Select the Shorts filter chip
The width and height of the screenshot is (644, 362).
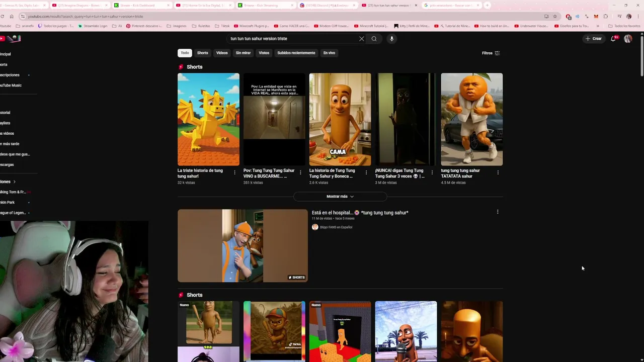click(x=202, y=53)
